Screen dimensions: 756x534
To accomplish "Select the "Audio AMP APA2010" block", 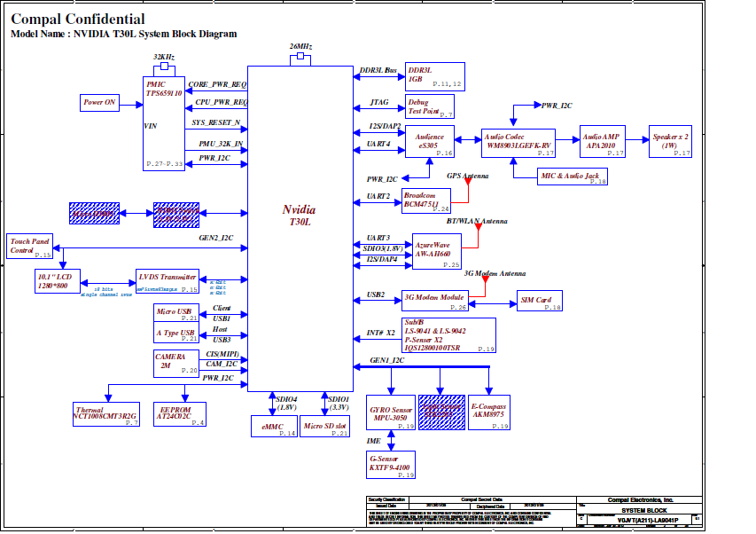I will 603,141.
